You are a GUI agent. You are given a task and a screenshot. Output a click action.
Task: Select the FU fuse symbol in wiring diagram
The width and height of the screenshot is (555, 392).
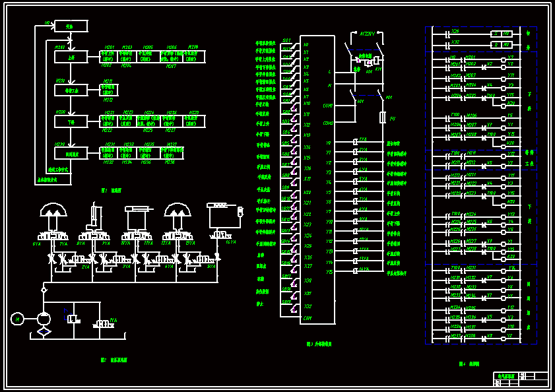pos(383,118)
